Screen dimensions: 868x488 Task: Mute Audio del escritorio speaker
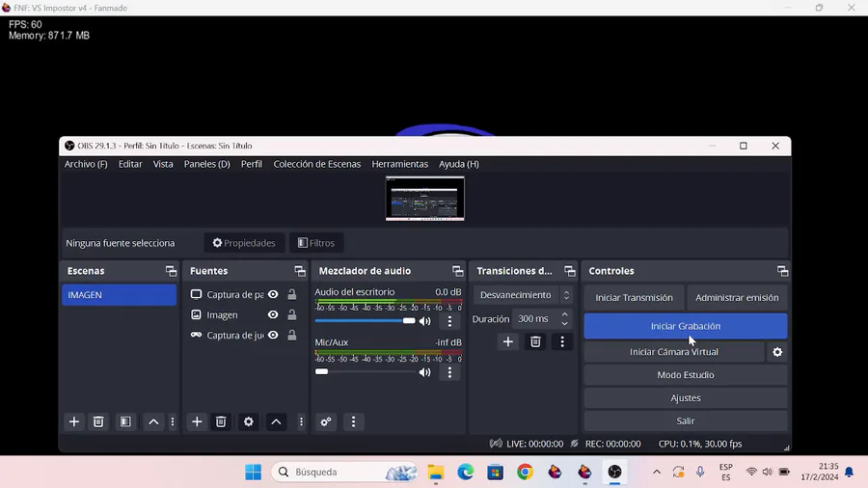[424, 321]
